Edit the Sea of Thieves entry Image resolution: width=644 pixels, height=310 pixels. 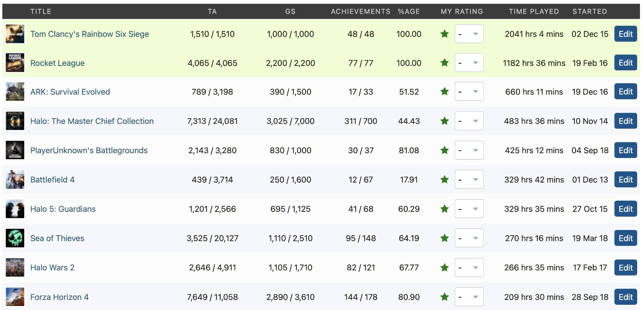(625, 238)
